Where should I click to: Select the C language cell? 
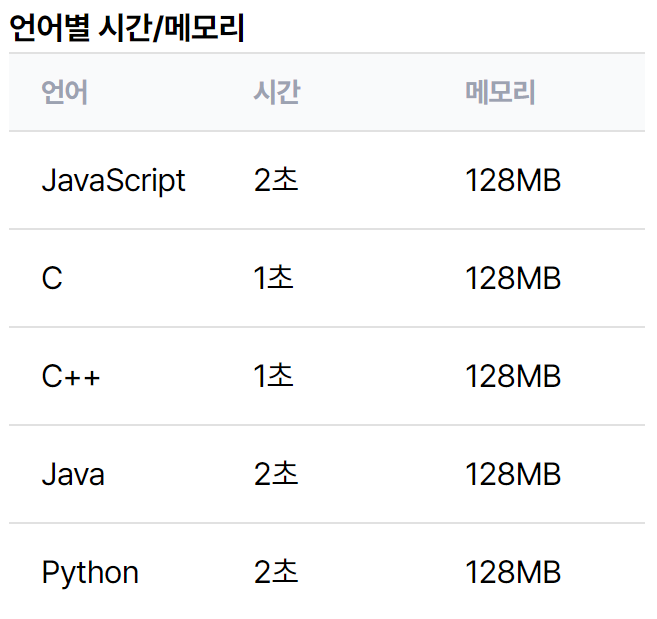point(52,278)
